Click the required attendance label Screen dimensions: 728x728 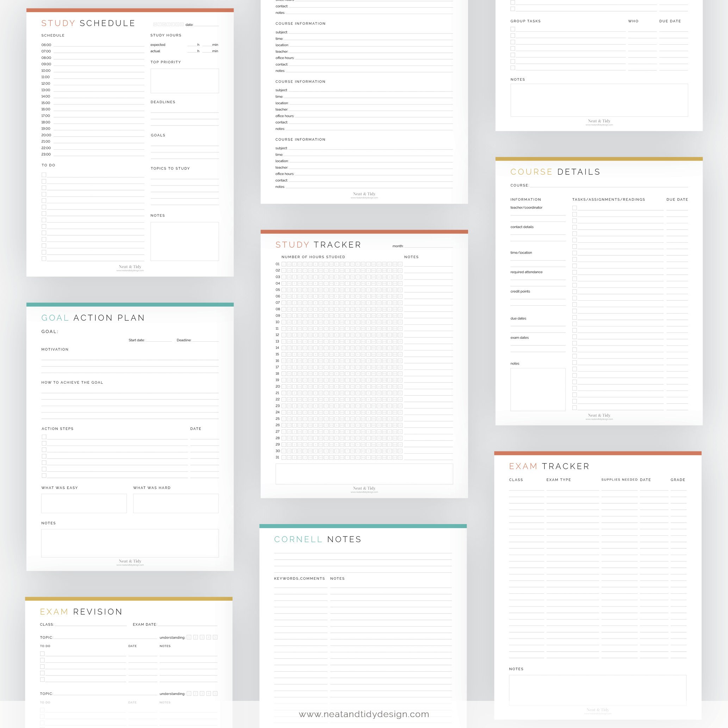pos(527,272)
